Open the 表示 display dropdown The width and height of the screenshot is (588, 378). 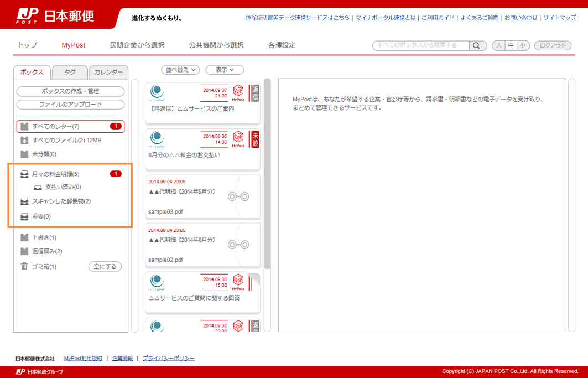coord(225,70)
